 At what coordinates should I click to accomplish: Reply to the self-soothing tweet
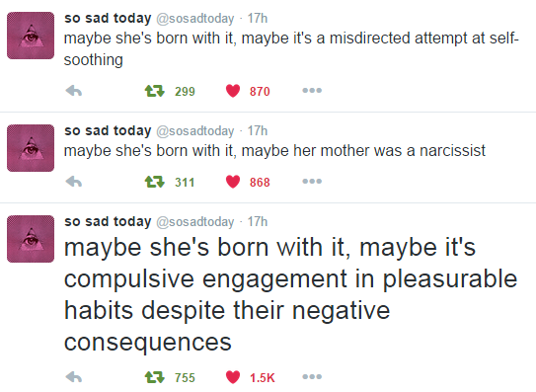click(x=73, y=91)
